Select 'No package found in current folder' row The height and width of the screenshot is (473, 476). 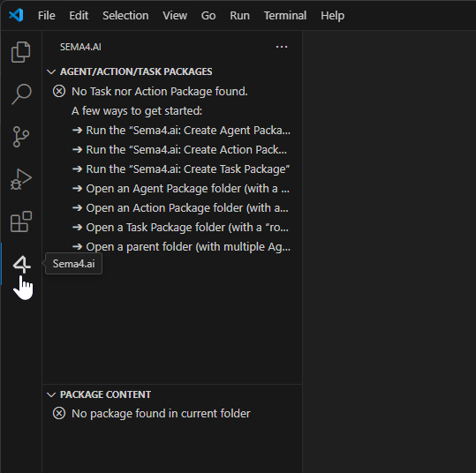pyautogui.click(x=172, y=414)
